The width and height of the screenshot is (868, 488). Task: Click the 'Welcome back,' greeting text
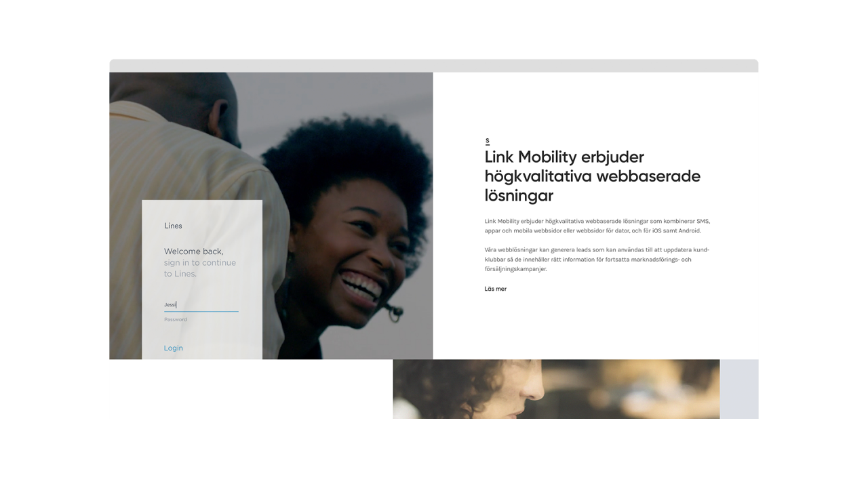193,251
